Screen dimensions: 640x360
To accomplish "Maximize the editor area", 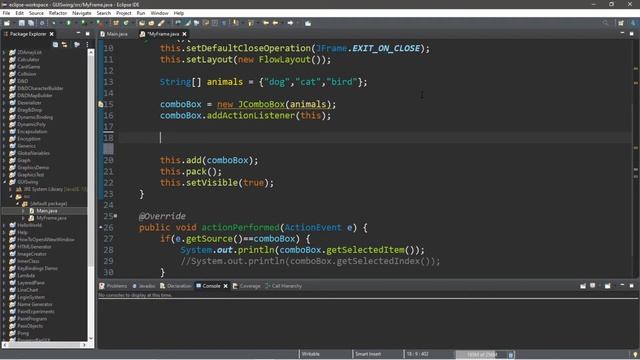I will (x=631, y=33).
